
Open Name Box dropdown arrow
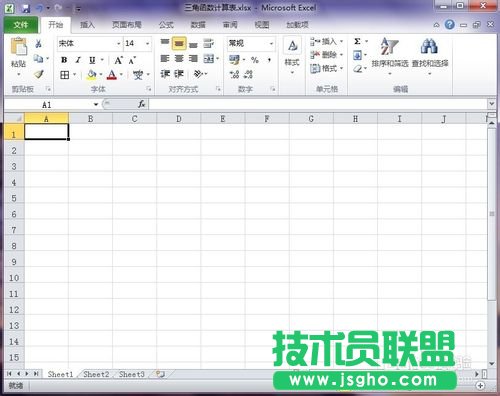[96, 105]
